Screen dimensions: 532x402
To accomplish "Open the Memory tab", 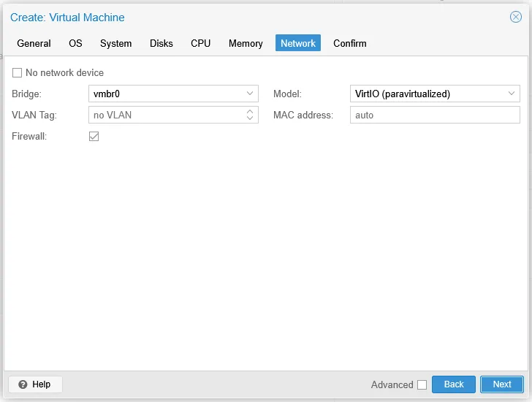I will (246, 43).
